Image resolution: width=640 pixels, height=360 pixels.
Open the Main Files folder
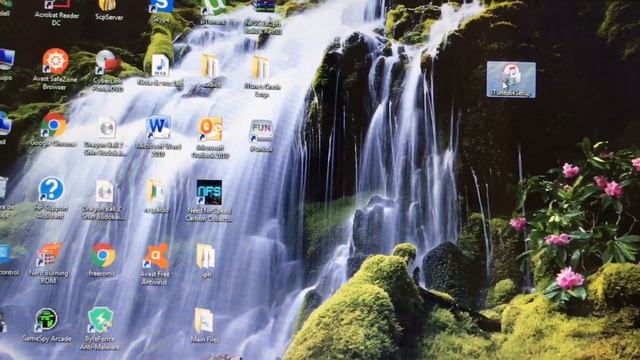click(x=204, y=325)
